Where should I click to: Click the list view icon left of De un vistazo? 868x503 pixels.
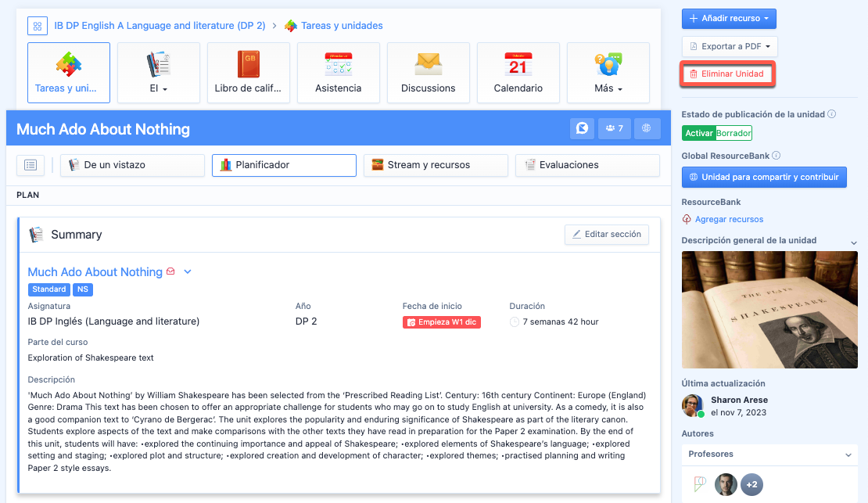(30, 165)
